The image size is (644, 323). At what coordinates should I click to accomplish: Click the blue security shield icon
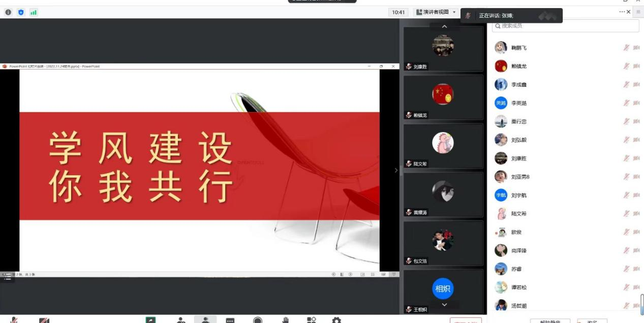[21, 12]
